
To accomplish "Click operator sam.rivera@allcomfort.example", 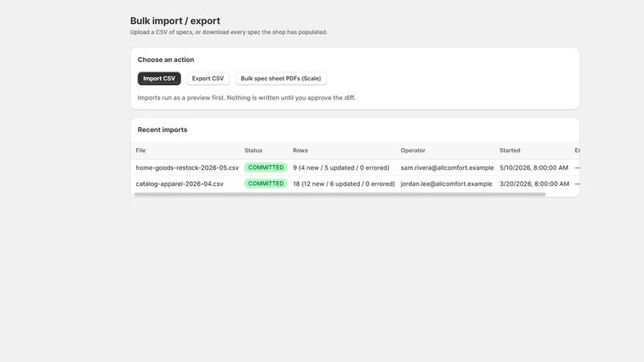I will point(447,167).
